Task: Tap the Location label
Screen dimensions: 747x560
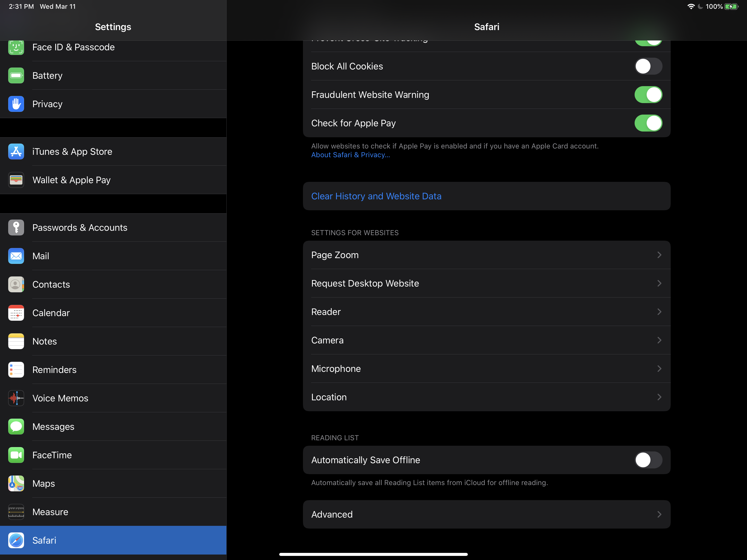Action: point(329,397)
